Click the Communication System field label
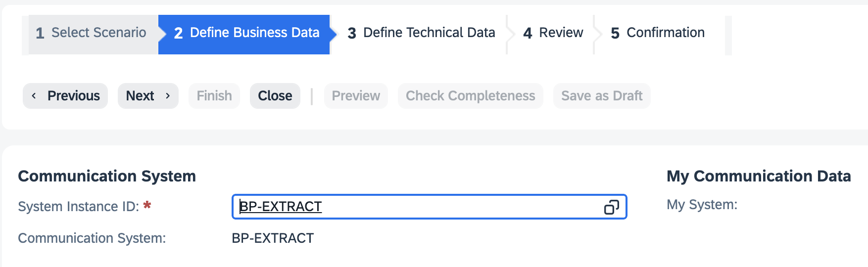The image size is (868, 267). (x=92, y=238)
